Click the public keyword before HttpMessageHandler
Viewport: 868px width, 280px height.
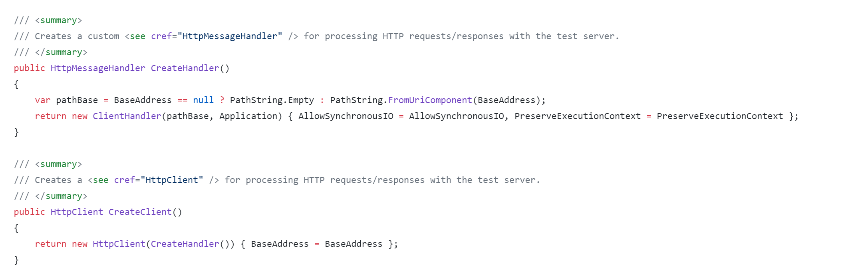click(30, 68)
